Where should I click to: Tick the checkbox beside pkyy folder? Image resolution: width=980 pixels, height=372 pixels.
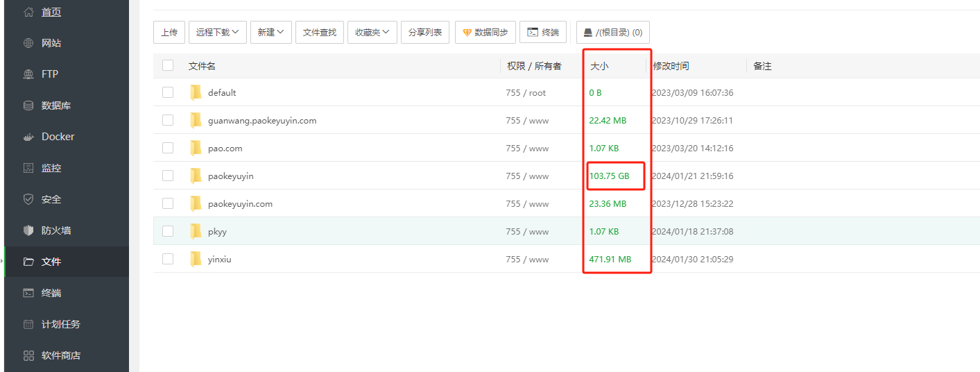168,231
